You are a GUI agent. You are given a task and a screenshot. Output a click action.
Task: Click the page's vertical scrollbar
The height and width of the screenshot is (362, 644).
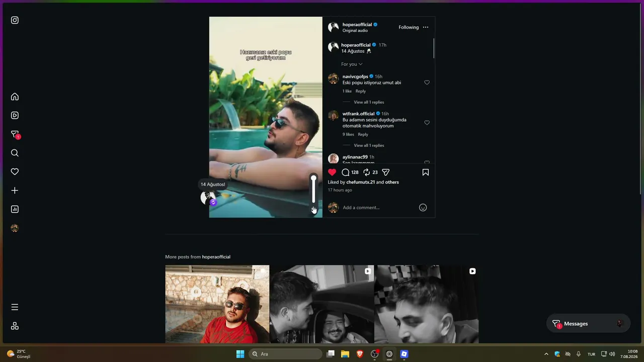640,99
